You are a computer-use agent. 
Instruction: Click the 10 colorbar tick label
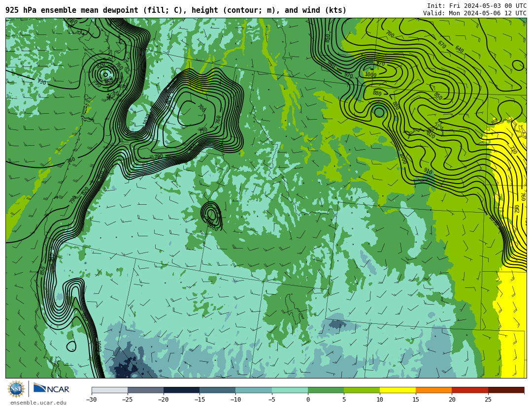pyautogui.click(x=380, y=400)
